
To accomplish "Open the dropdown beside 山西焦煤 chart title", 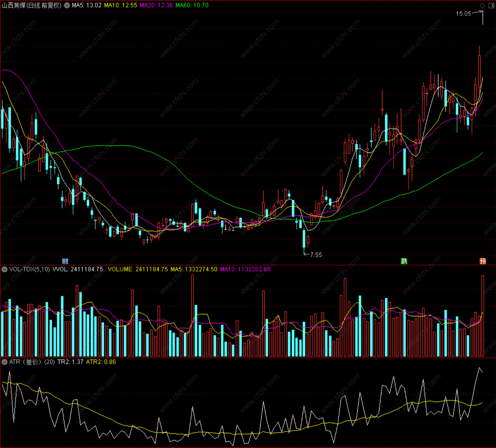I will (x=67, y=5).
